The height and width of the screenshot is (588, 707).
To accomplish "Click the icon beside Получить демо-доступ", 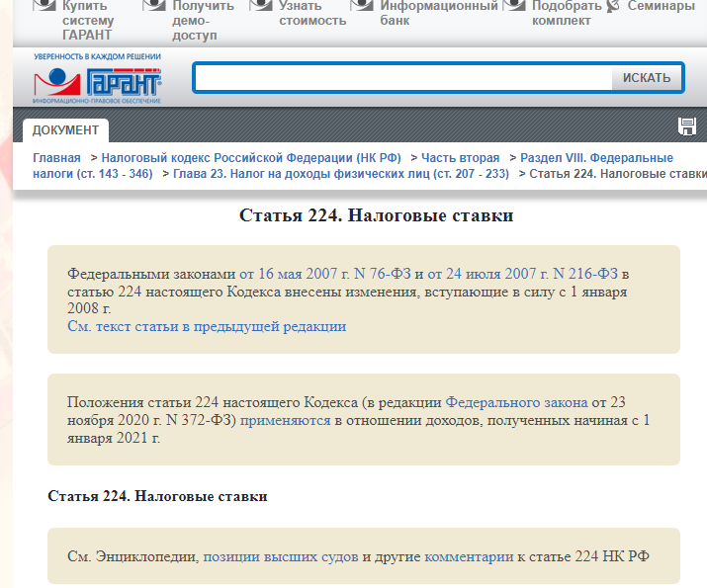I will [x=154, y=5].
